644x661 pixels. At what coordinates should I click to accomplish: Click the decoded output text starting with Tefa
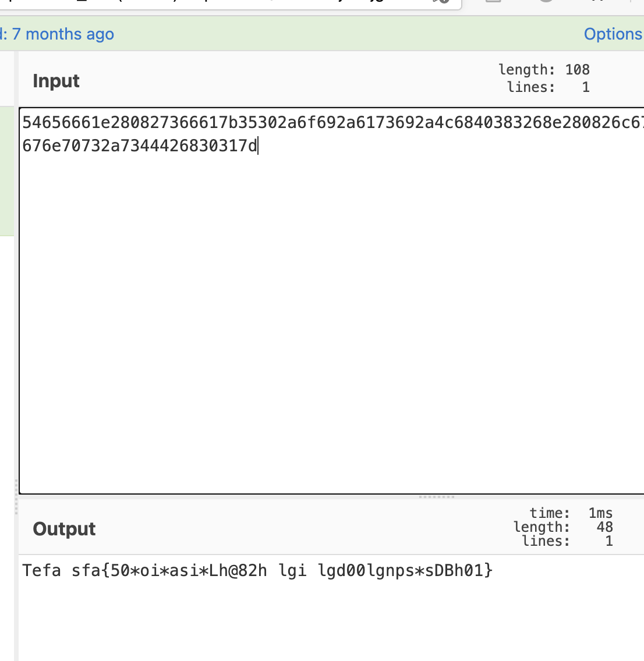pos(257,570)
